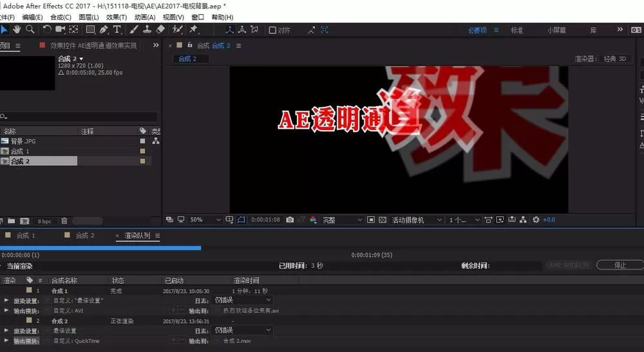The width and height of the screenshot is (644, 352).
Task: Switch to the 合成 1 timeline tab
Action: click(26, 236)
